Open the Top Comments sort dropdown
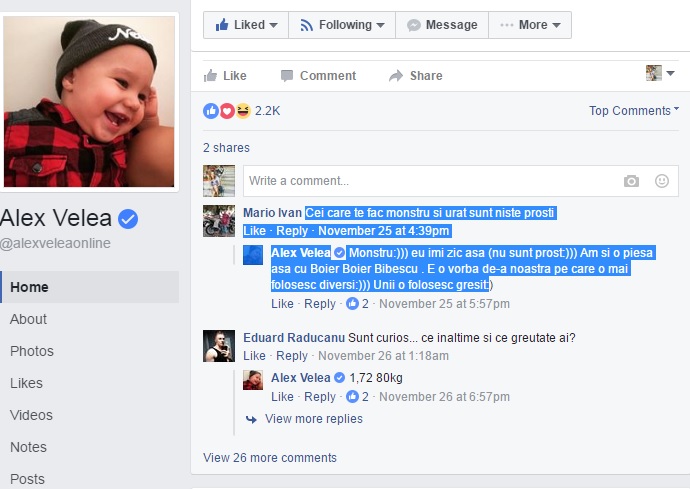 point(634,110)
